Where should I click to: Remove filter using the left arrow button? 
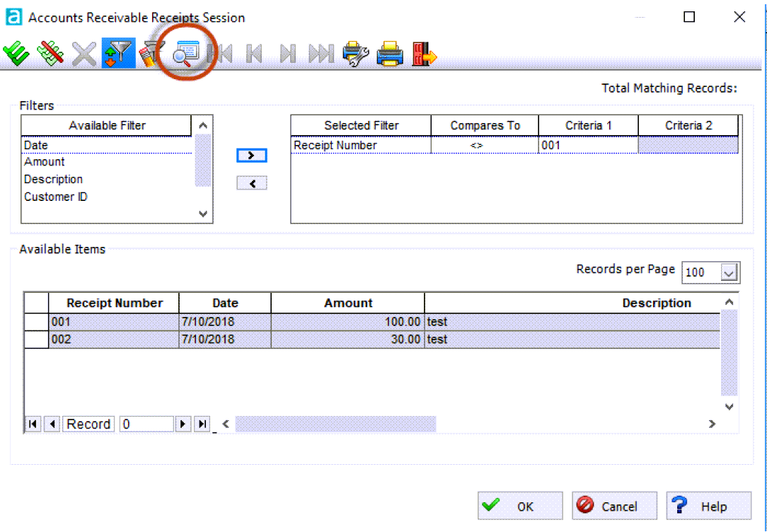pos(251,183)
